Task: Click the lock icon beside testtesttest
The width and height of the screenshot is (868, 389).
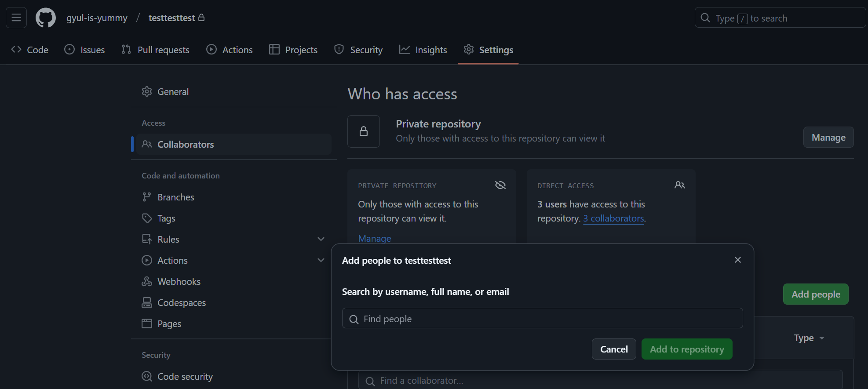Action: [x=201, y=18]
